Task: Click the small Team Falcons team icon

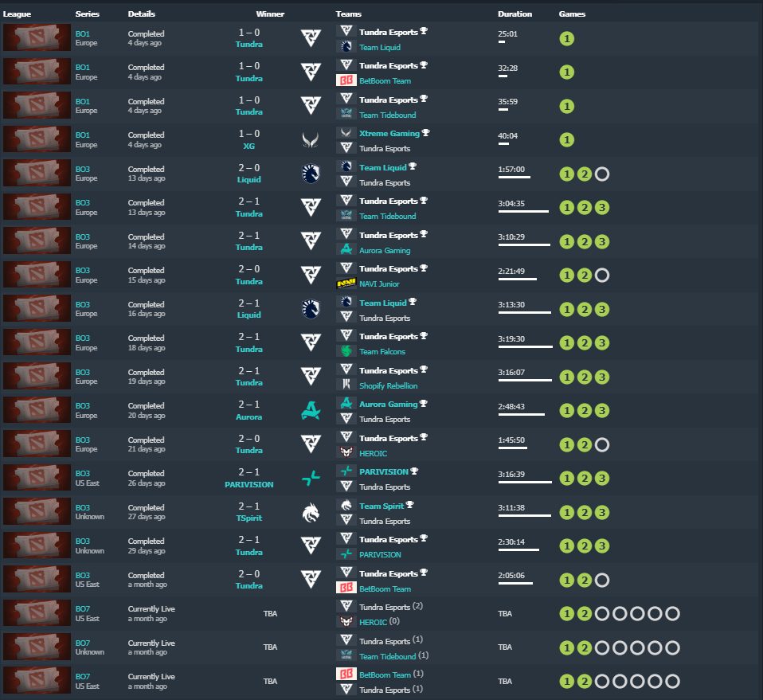Action: pyautogui.click(x=346, y=351)
